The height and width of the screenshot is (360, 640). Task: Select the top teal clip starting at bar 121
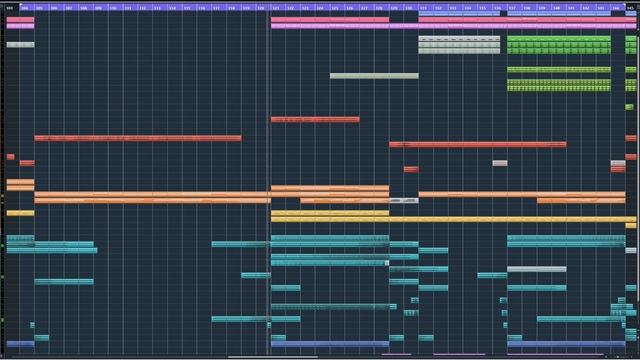(x=330, y=238)
